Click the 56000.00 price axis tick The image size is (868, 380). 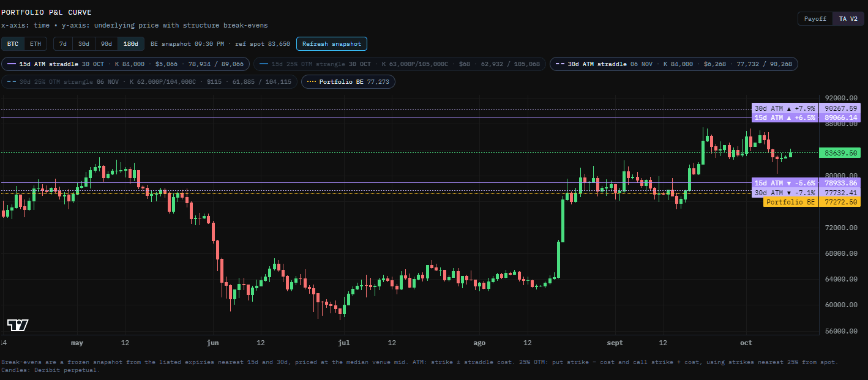840,331
